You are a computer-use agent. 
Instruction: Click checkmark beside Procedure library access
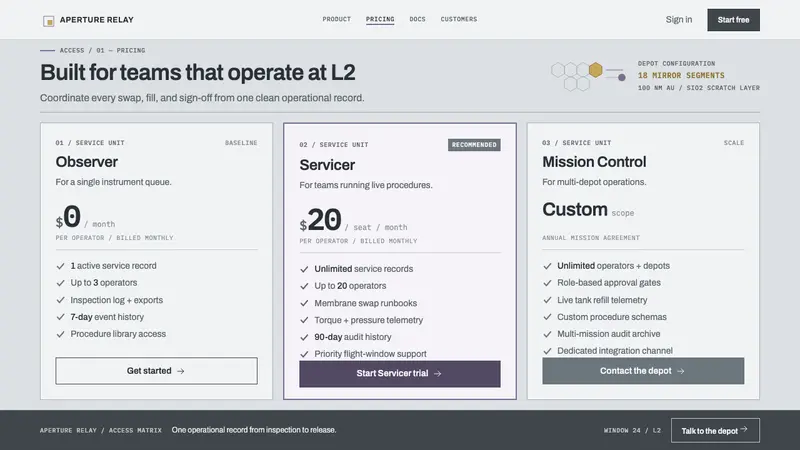(x=61, y=335)
